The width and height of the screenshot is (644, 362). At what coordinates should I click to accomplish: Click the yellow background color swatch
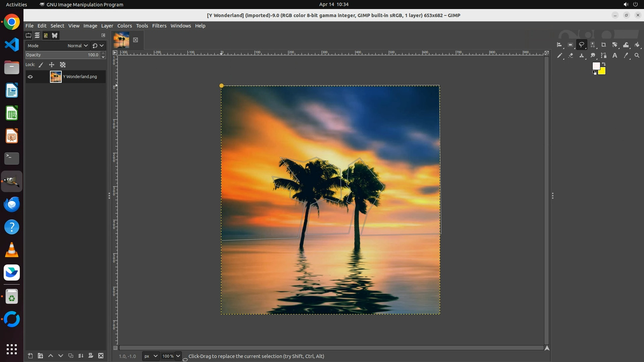tap(602, 71)
